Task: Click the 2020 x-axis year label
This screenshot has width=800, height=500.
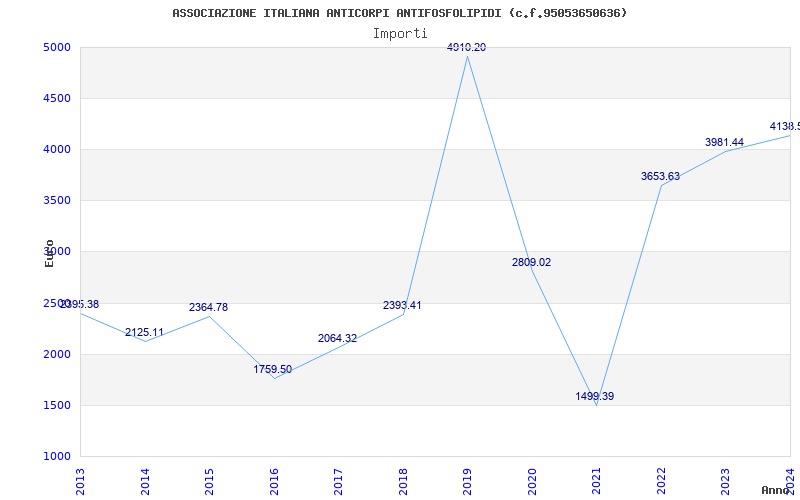Action: pos(532,482)
